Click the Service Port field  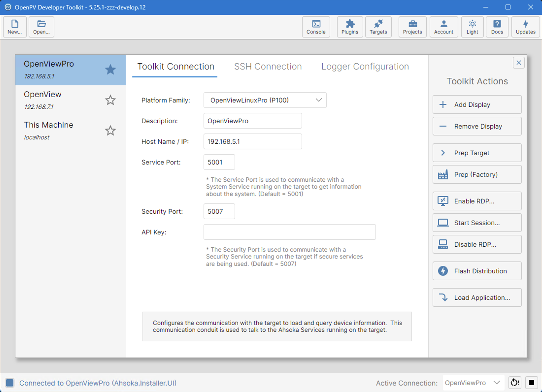coord(219,162)
